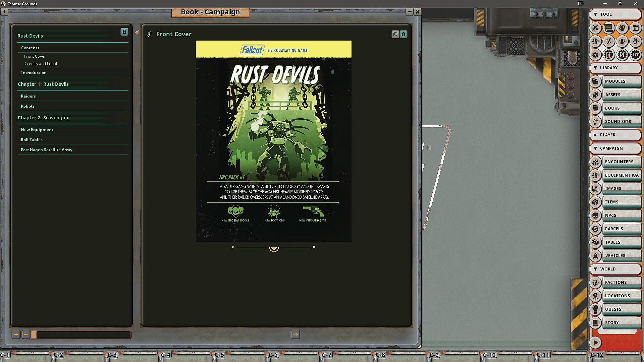The width and height of the screenshot is (644, 362).
Task: Open the Modifiers plus/minus icon
Action: point(608,41)
